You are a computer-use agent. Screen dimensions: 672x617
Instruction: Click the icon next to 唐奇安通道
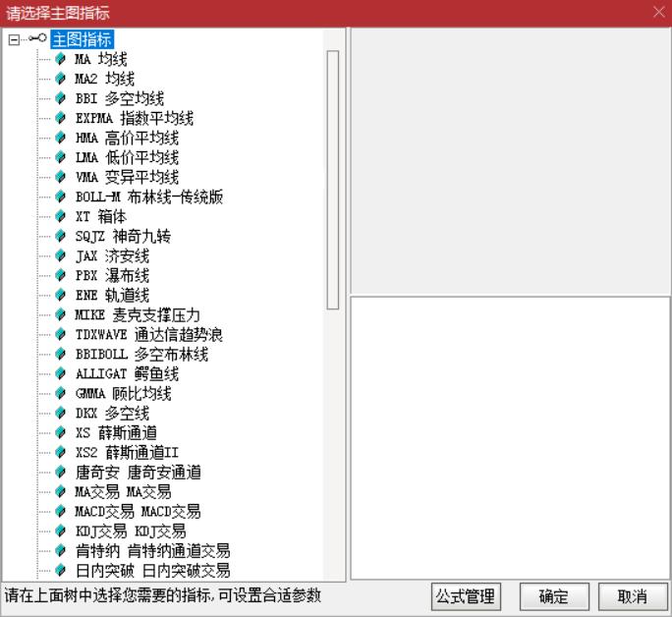[x=62, y=473]
